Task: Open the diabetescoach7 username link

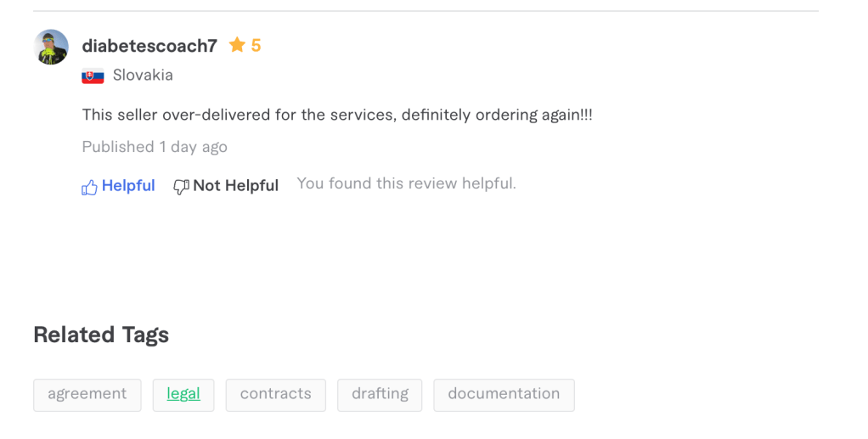Action: (149, 46)
